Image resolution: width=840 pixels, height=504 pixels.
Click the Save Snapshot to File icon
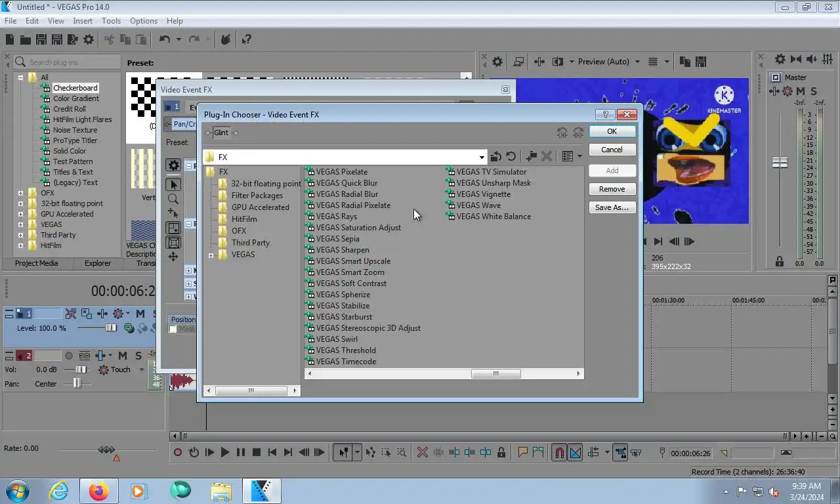[x=701, y=62]
